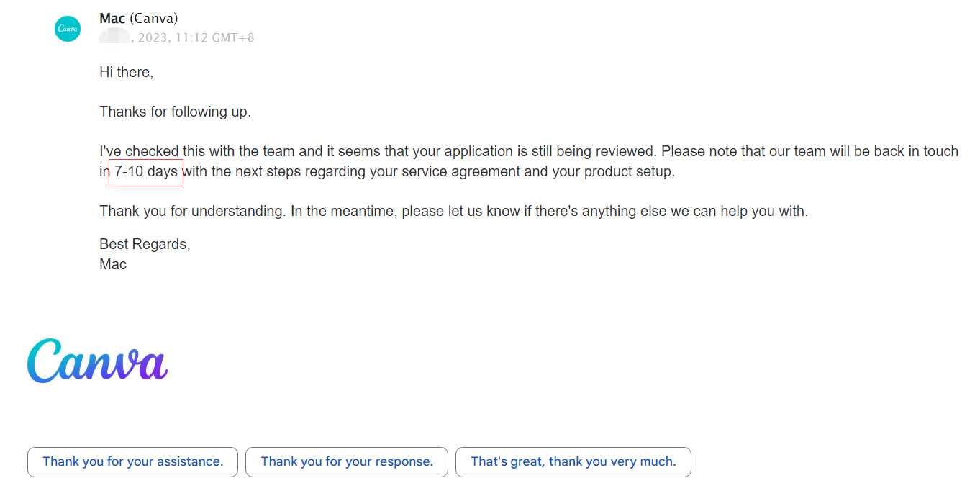980x483 pixels.
Task: Send 'That's great, thank you very much.'
Action: (573, 462)
